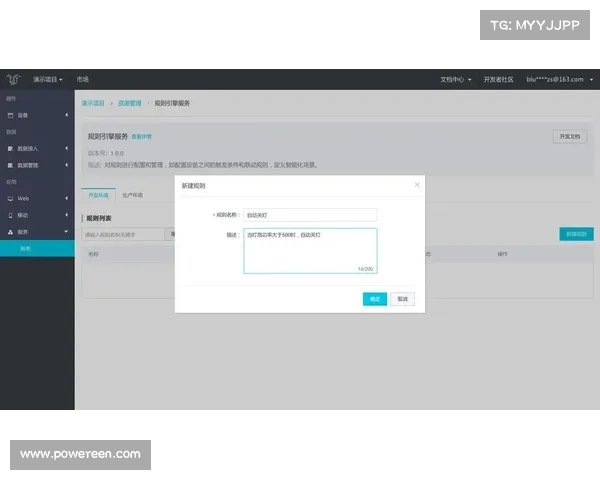Expand the 设备 sidebar arrow
The image size is (600, 480).
(67, 116)
